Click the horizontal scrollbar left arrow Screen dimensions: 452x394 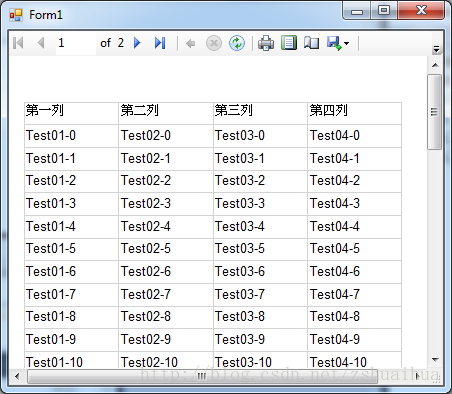(17, 377)
